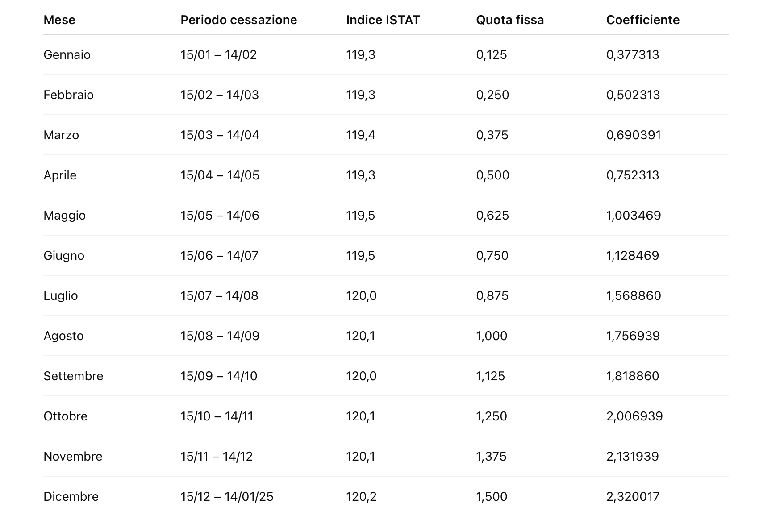Select the Aprile quota fissa 0,500
This screenshot has width=784, height=532.
coord(492,175)
